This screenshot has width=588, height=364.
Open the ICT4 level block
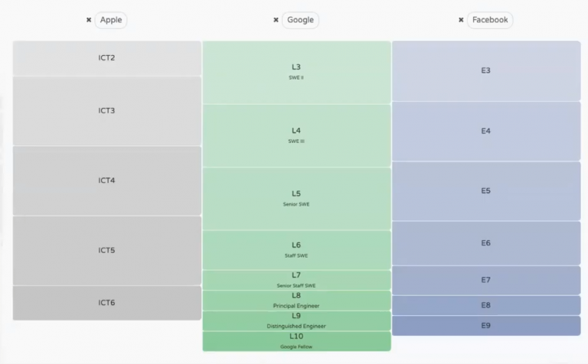point(106,180)
